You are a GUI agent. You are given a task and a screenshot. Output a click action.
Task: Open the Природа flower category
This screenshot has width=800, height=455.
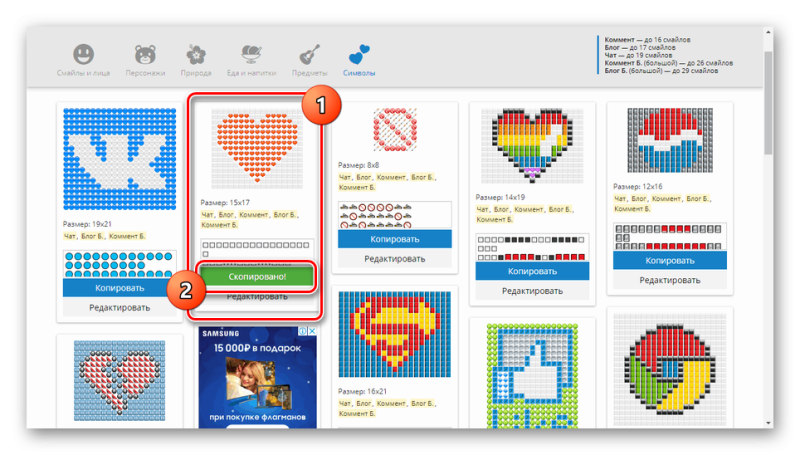point(196,60)
